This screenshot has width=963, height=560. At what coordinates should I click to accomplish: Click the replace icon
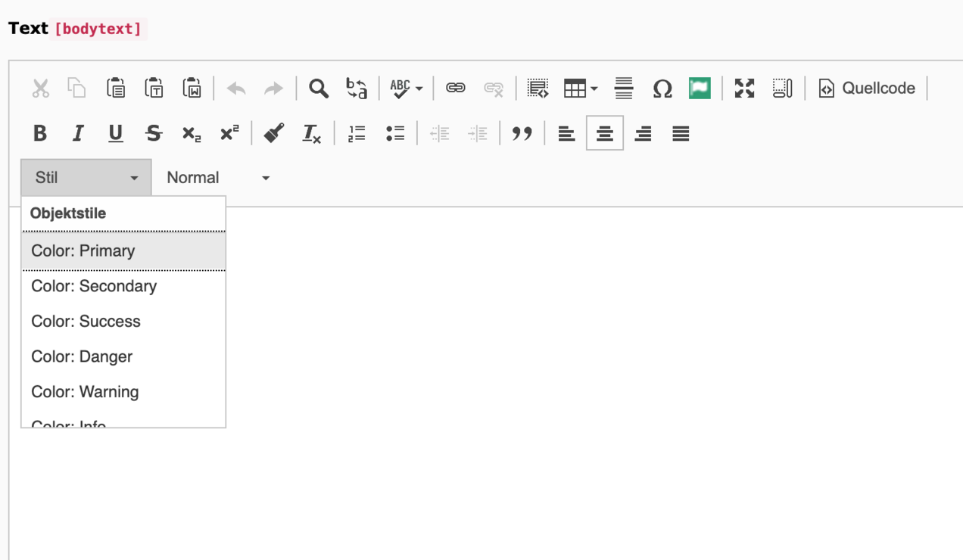(355, 89)
